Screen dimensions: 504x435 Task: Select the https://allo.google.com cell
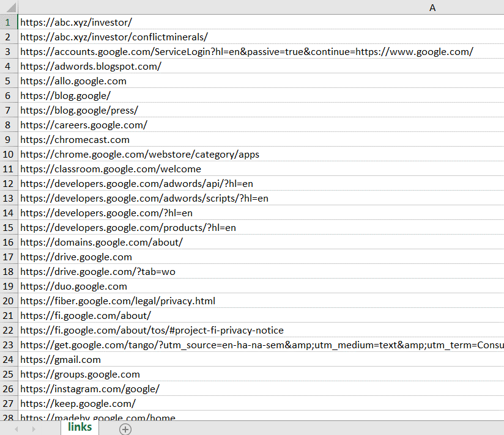point(261,81)
